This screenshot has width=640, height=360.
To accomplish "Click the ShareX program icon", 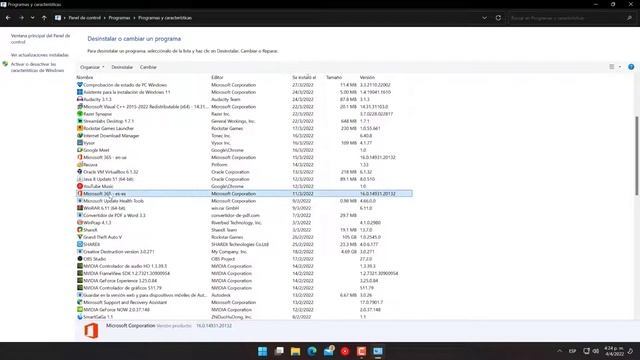I will 80,230.
